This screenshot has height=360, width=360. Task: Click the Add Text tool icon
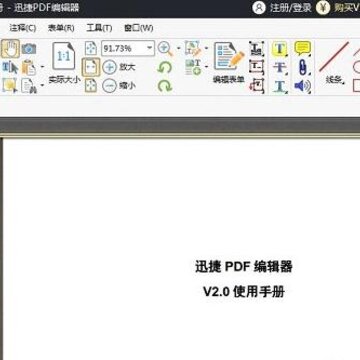pos(193,67)
